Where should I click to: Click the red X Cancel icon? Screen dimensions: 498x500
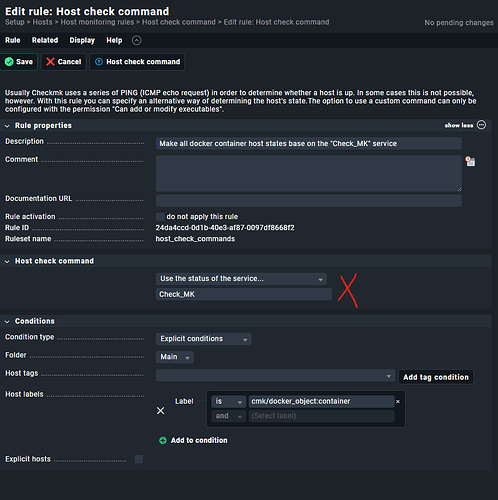click(x=50, y=62)
